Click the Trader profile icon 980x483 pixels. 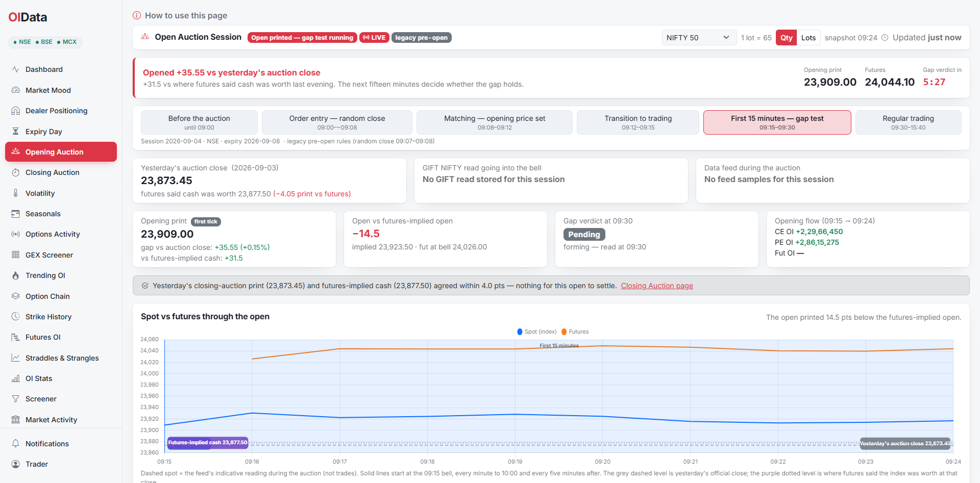click(x=15, y=464)
